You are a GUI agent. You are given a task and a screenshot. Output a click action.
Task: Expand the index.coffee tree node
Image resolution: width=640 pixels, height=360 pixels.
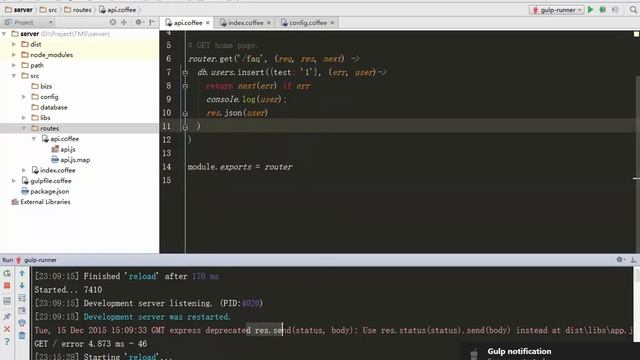[24, 170]
